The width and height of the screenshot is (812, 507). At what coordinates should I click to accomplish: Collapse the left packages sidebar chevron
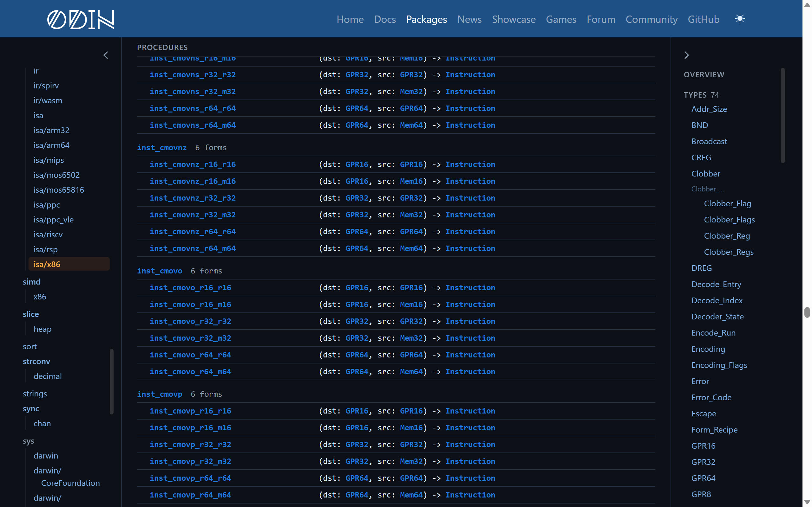pos(106,55)
